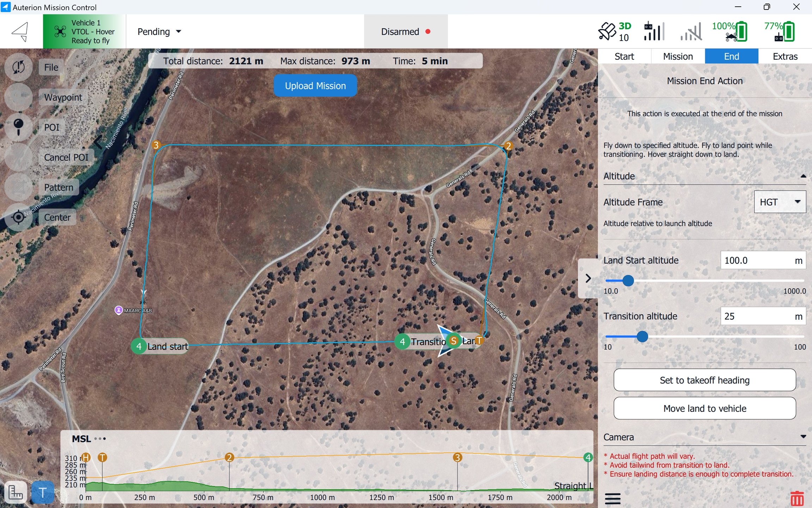Screen dimensions: 812x508
Task: Click the vehicle battery 100% indicator
Action: pyautogui.click(x=730, y=31)
